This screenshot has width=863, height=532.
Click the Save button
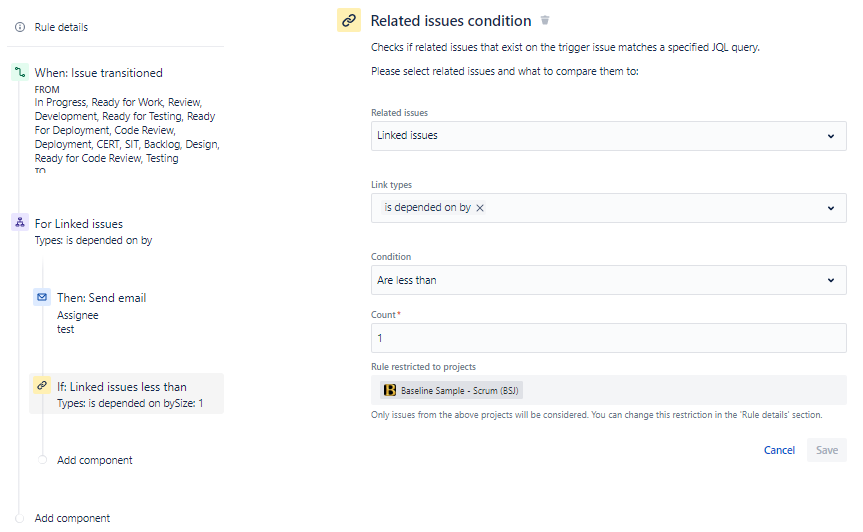[827, 450]
